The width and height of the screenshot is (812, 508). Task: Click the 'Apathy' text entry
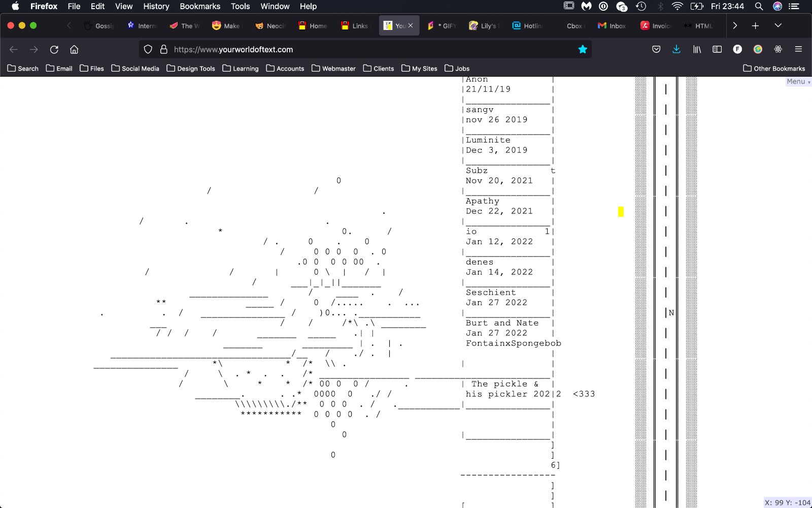(x=483, y=201)
